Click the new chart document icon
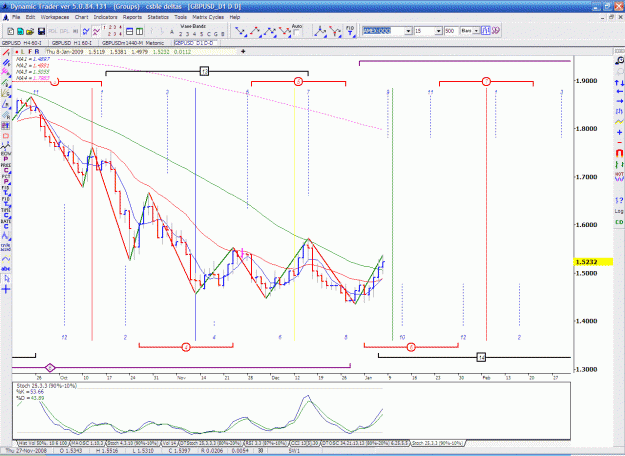Image resolution: width=625 pixels, height=456 pixels. (x=11, y=31)
